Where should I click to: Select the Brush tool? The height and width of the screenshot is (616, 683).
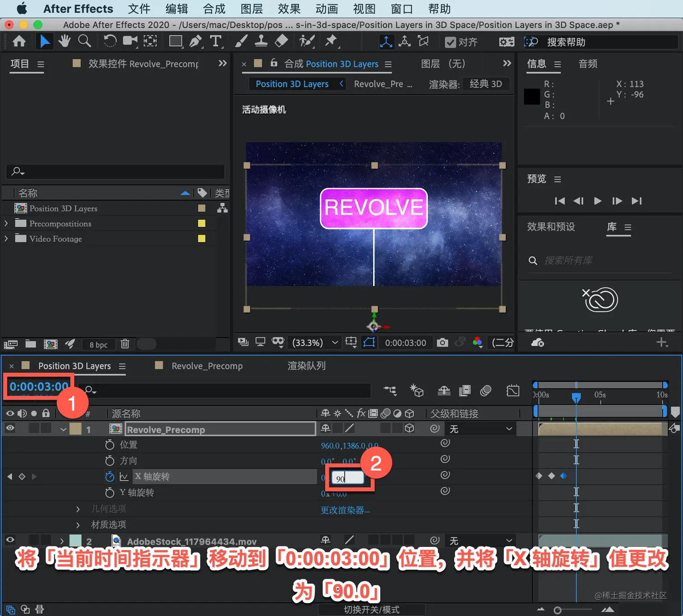coord(241,42)
